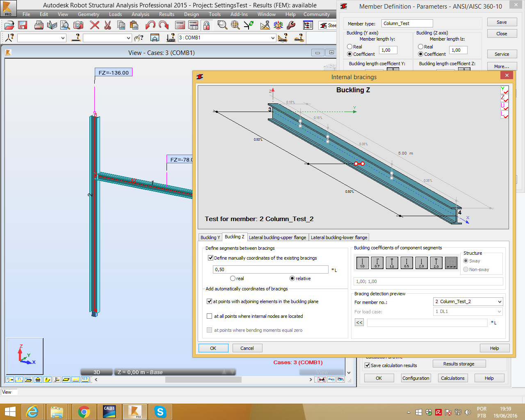Click Cancel in Internal bracings dialog
This screenshot has width=525, height=420.
click(x=247, y=348)
